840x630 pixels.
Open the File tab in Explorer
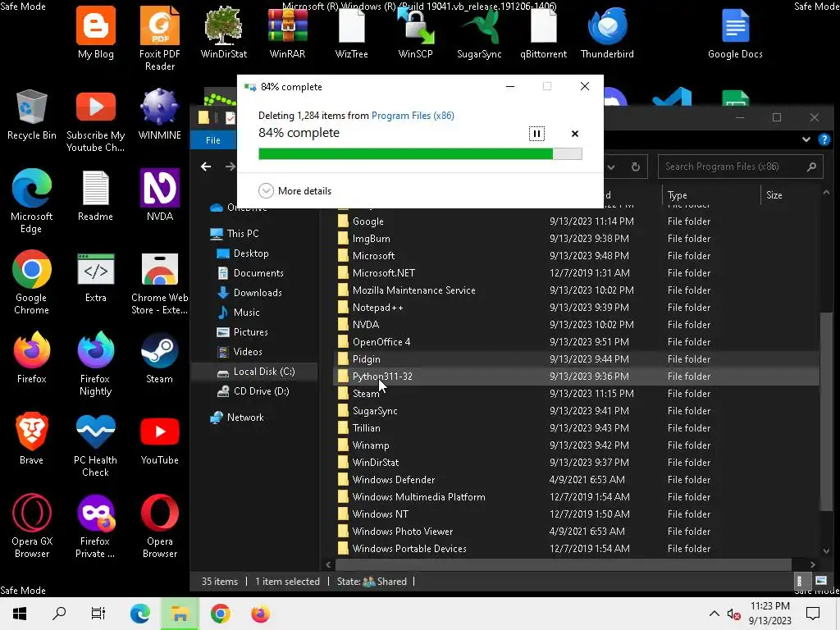[x=213, y=139]
